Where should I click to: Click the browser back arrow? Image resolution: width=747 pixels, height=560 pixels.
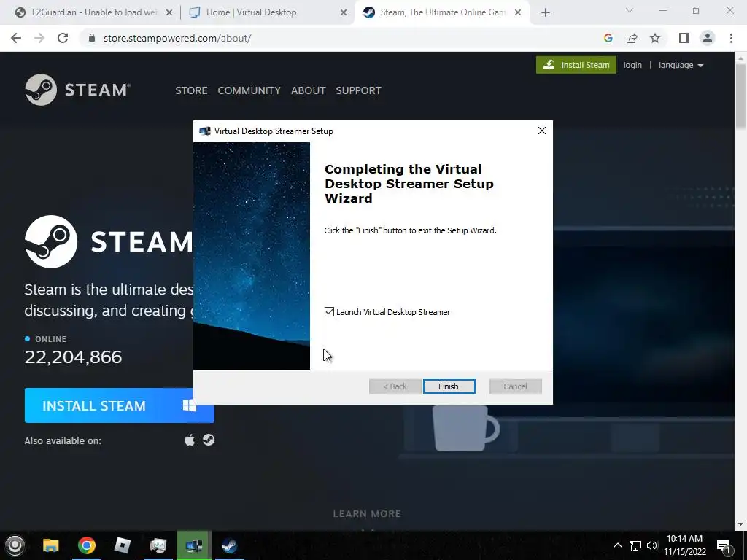(16, 38)
